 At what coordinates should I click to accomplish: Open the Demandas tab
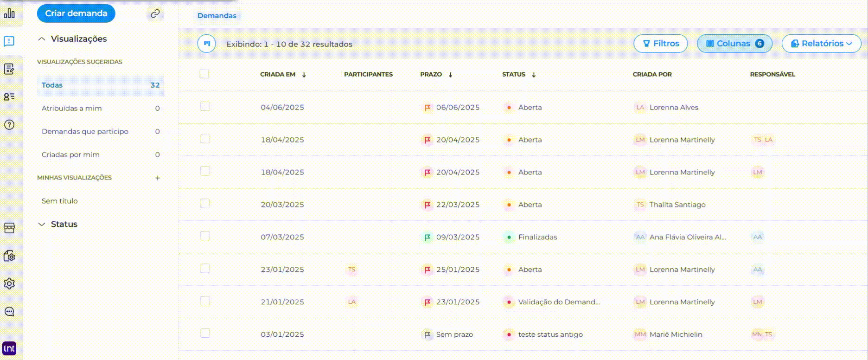pyautogui.click(x=217, y=16)
